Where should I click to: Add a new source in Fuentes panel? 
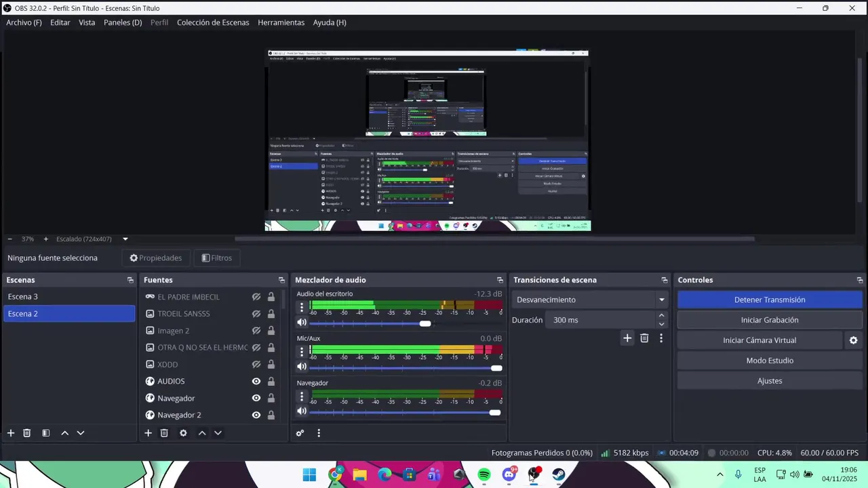coord(148,433)
